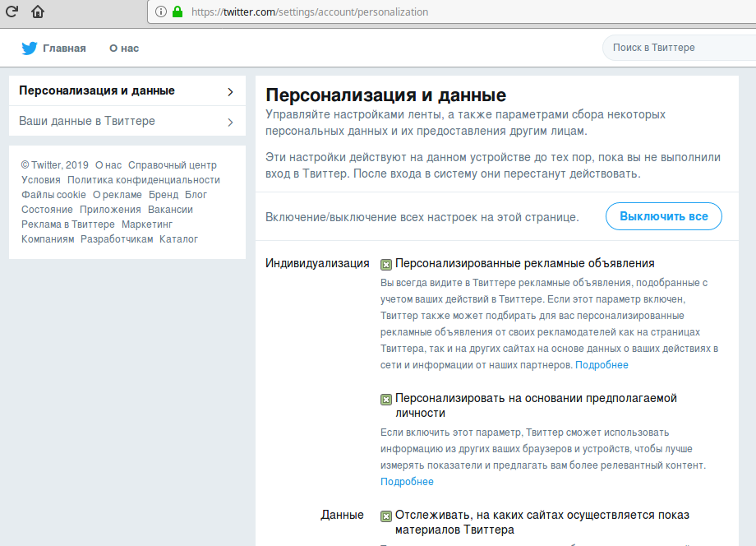
Task: Open the Приложения footer link
Action: 110,210
